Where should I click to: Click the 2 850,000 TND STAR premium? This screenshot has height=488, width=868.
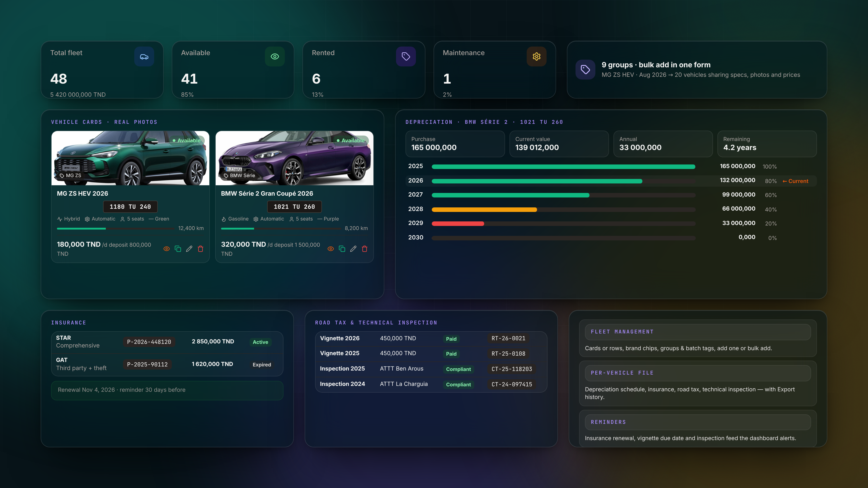[x=213, y=342]
